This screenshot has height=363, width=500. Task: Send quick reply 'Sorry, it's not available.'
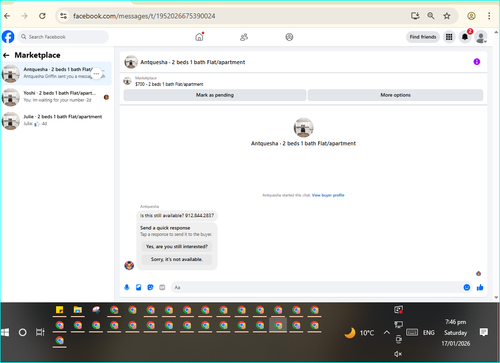[x=177, y=259]
